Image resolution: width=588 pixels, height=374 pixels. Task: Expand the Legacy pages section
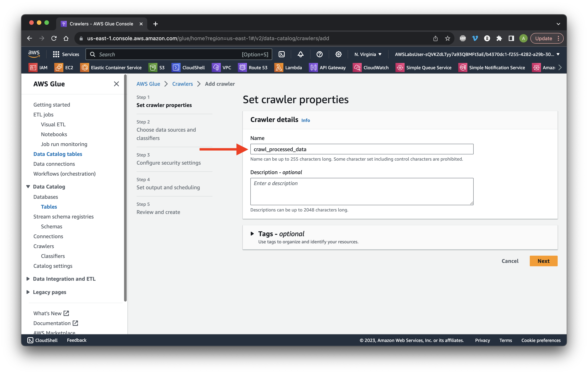click(28, 292)
